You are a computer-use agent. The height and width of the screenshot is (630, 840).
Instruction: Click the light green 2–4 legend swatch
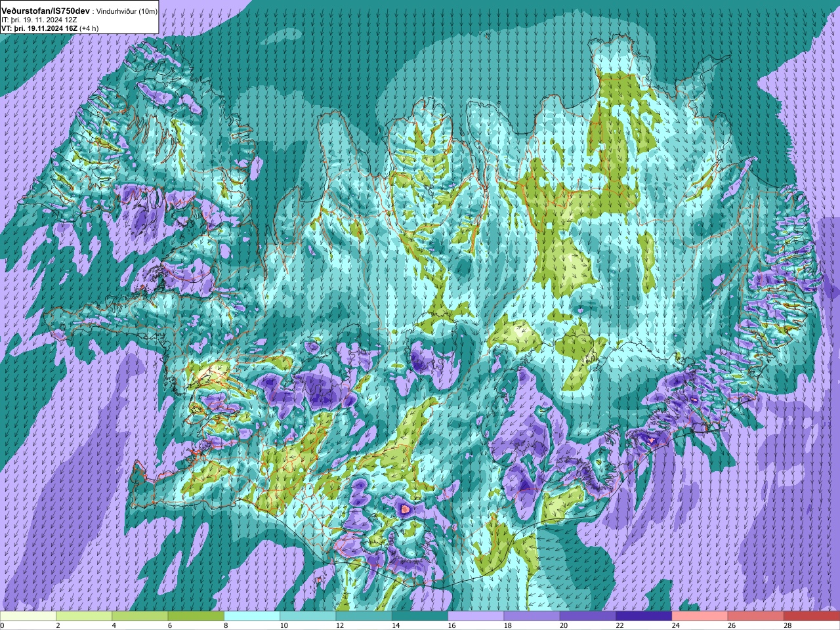coord(84,616)
